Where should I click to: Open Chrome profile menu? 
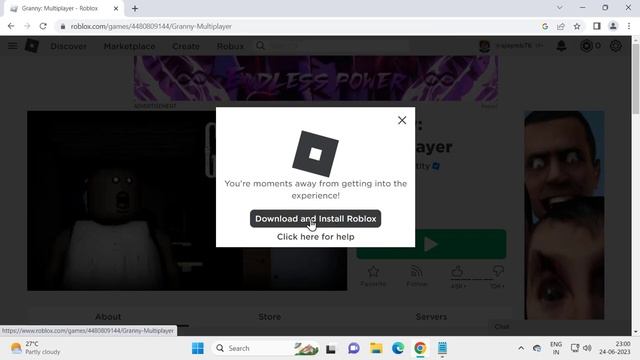613,26
